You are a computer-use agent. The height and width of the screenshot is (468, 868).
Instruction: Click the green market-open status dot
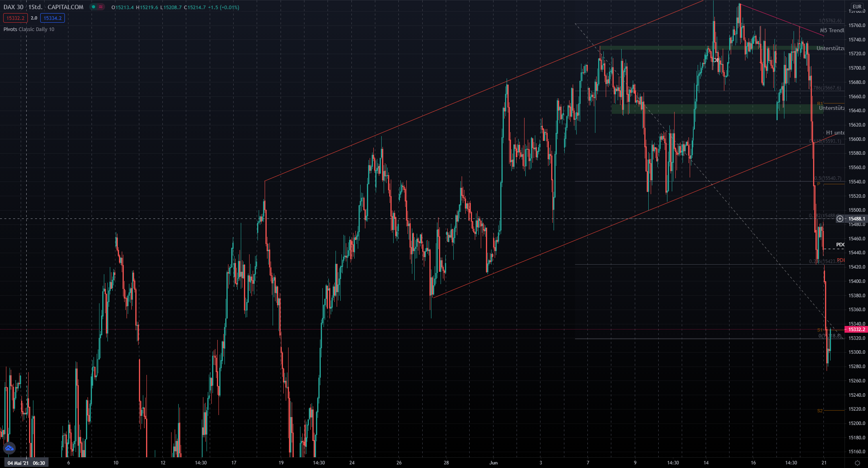[x=93, y=7]
